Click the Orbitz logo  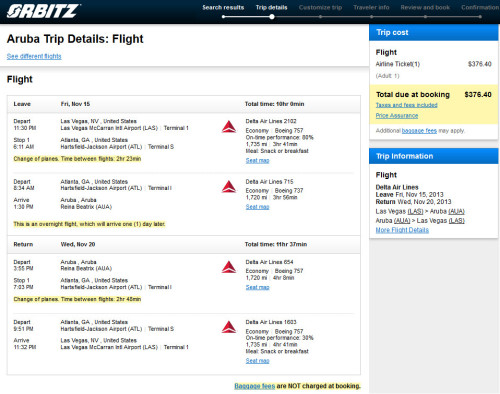[43, 11]
